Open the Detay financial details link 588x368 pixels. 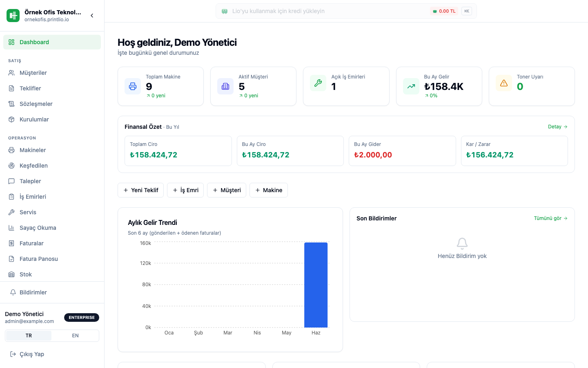pyautogui.click(x=558, y=127)
